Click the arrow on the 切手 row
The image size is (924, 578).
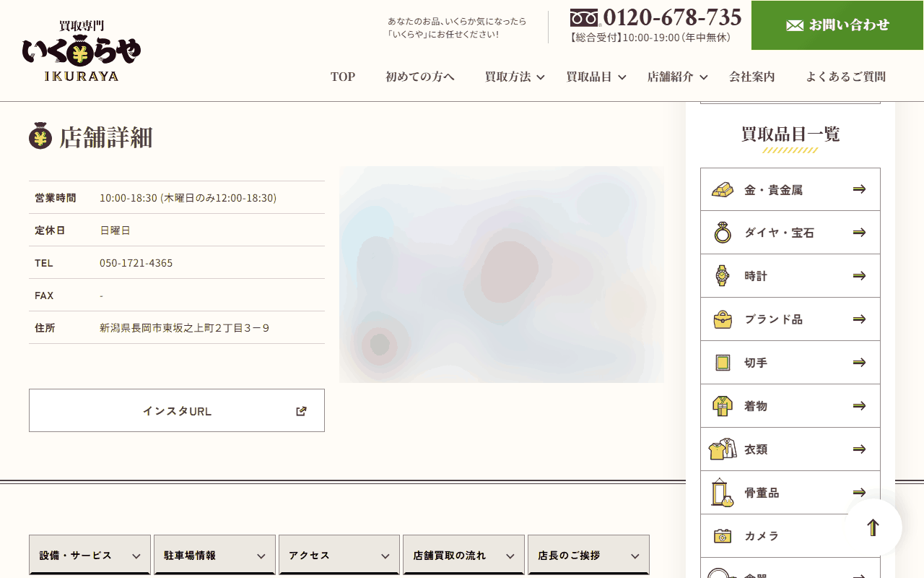click(859, 363)
